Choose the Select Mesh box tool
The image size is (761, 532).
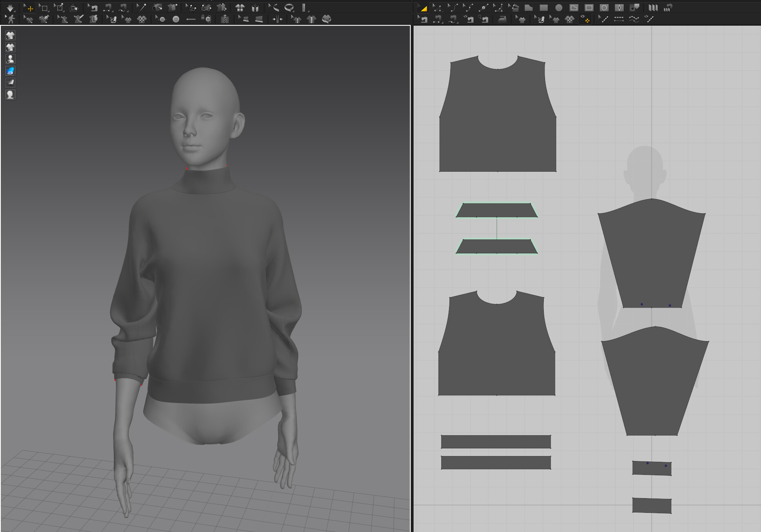coord(43,8)
